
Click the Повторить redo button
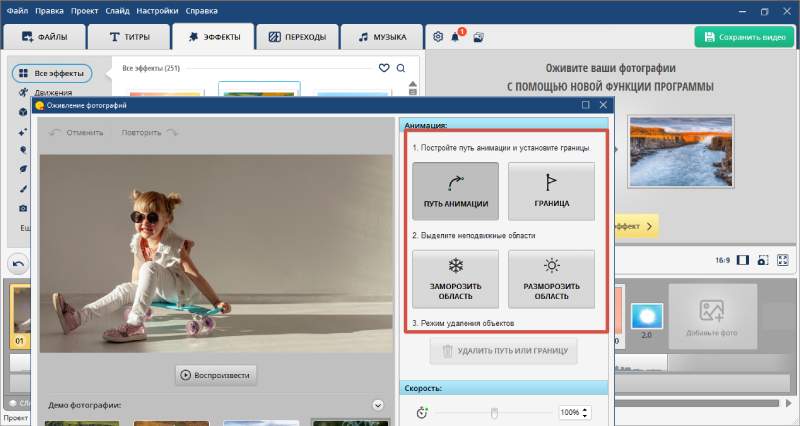click(x=149, y=132)
